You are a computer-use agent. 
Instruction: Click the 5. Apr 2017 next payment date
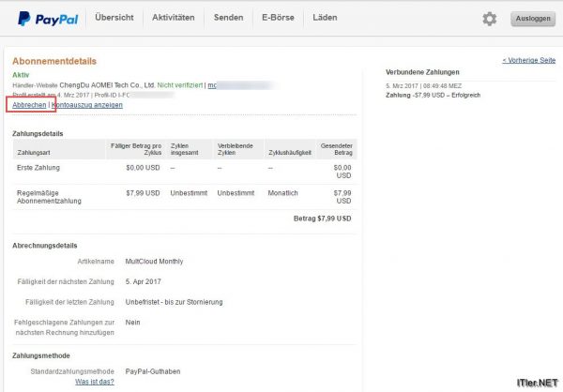143,281
